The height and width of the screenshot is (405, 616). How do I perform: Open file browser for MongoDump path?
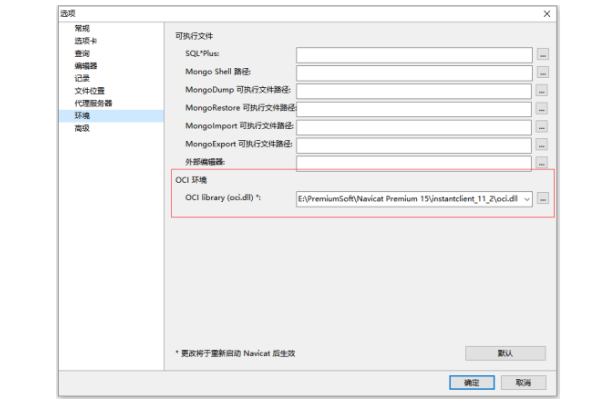click(542, 91)
